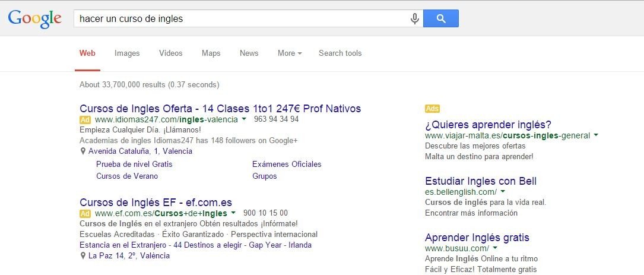Click Exámenes Oficiales sitelink
Image resolution: width=644 pixels, height=275 pixels.
pos(287,164)
